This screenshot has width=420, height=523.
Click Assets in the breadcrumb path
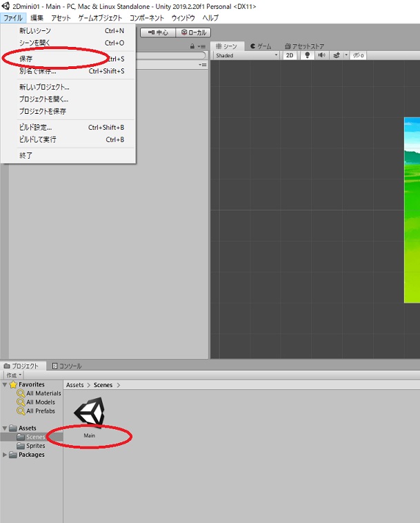click(75, 385)
